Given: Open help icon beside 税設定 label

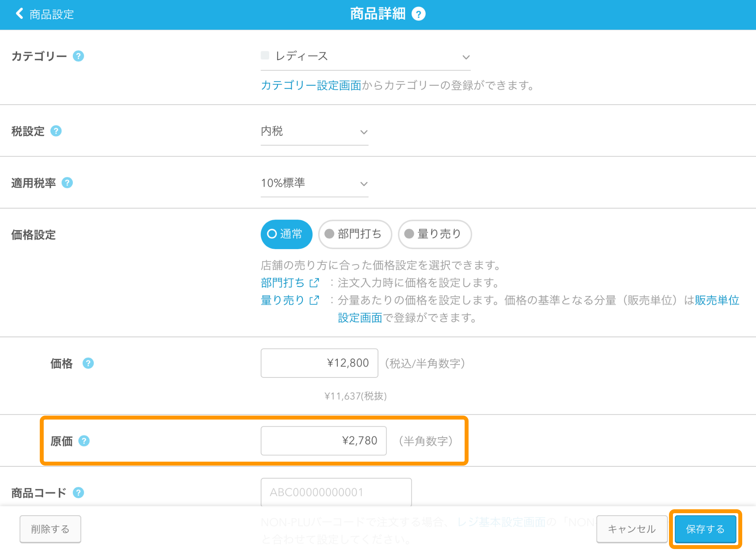Looking at the screenshot, I should tap(56, 131).
